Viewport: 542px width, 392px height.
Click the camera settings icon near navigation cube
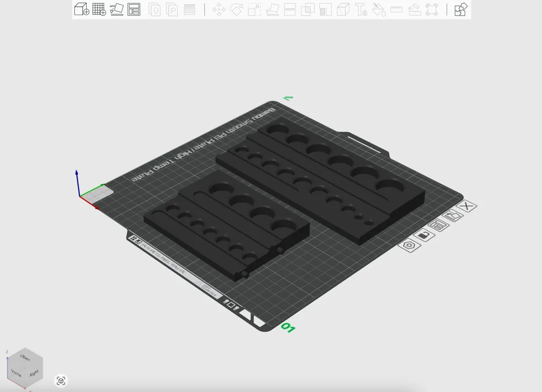click(x=61, y=381)
